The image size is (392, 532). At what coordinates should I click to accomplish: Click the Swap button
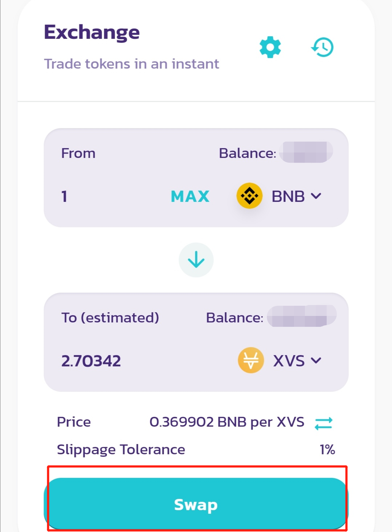[x=196, y=504]
